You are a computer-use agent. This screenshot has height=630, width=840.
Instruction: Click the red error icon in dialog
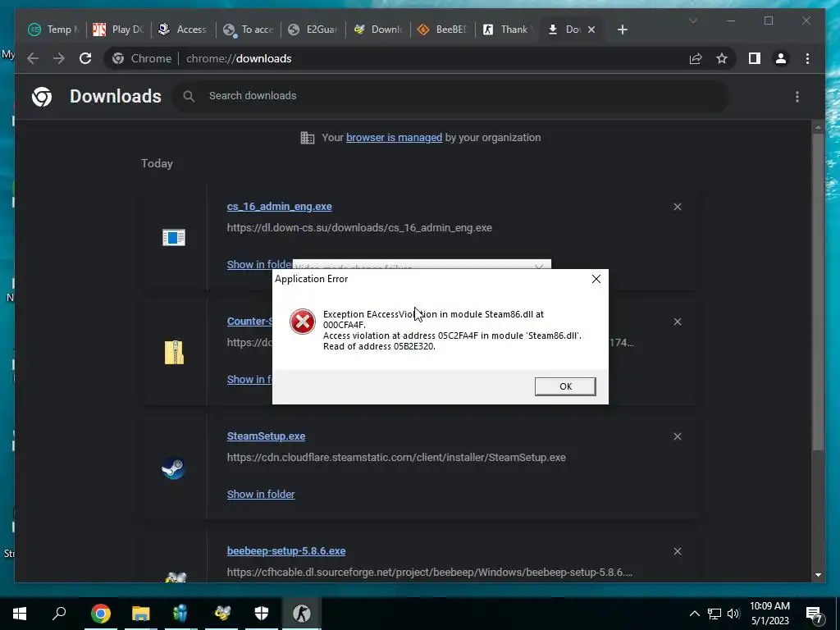coord(303,322)
